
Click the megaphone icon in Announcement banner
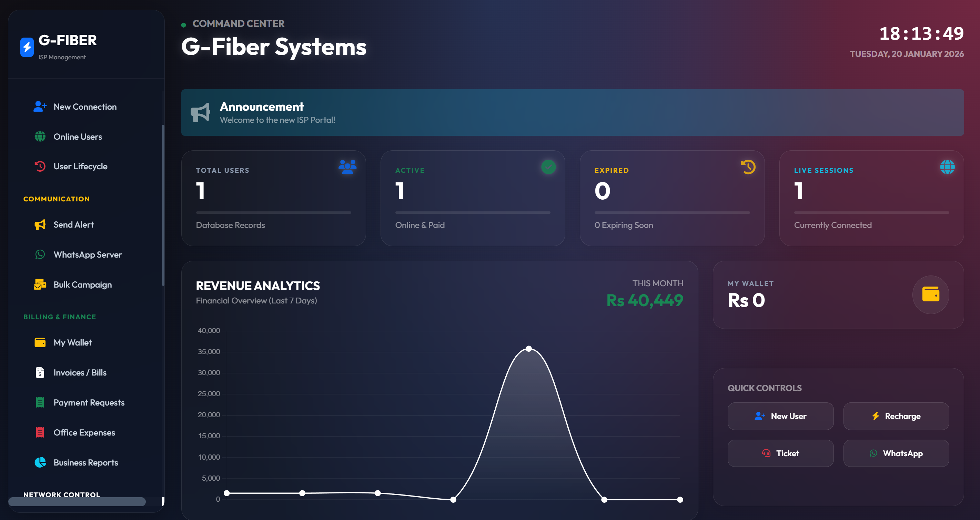(201, 113)
